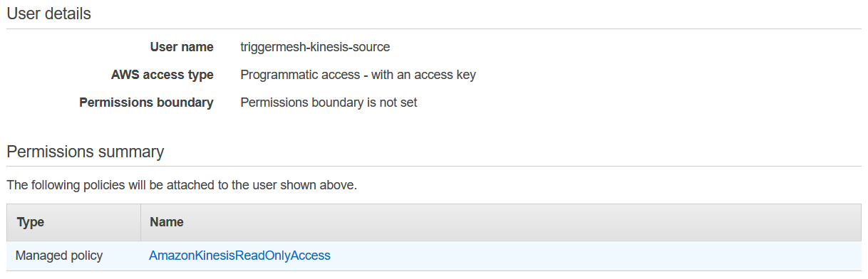The image size is (868, 279).
Task: Sort the table by Name column header
Action: [167, 222]
